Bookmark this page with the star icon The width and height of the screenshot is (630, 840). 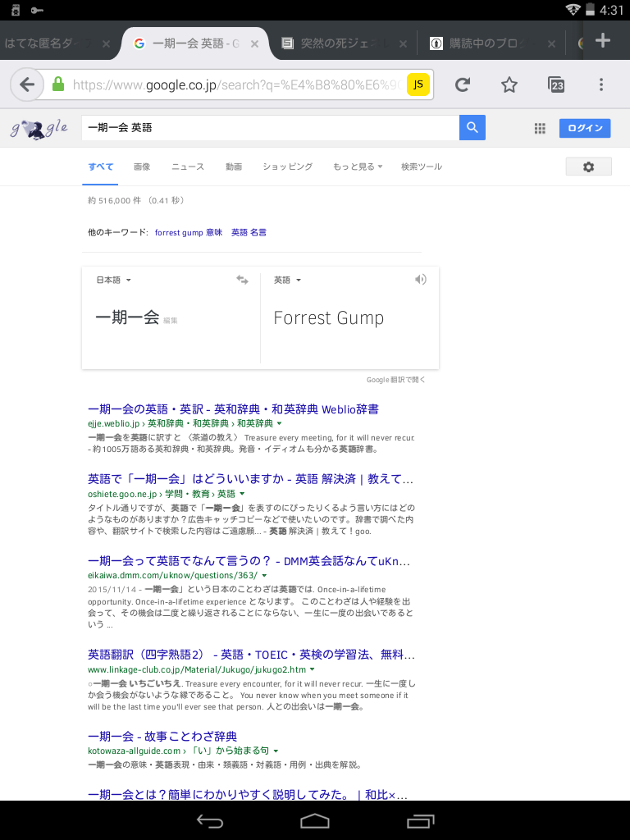[x=509, y=84]
